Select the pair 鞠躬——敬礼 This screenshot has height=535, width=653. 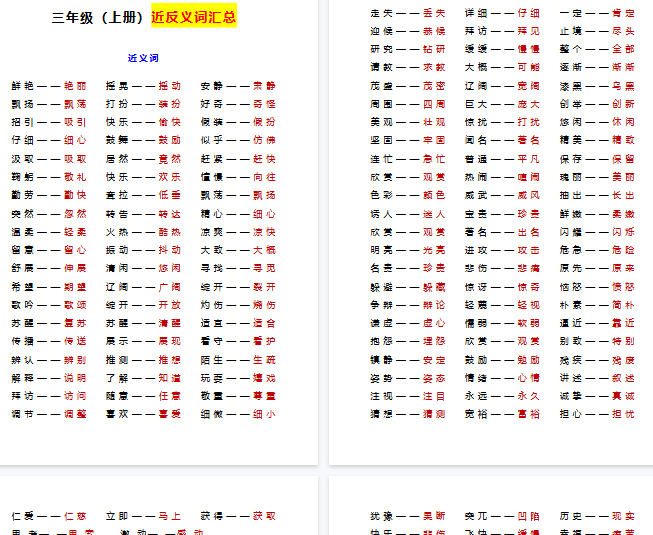coord(49,177)
